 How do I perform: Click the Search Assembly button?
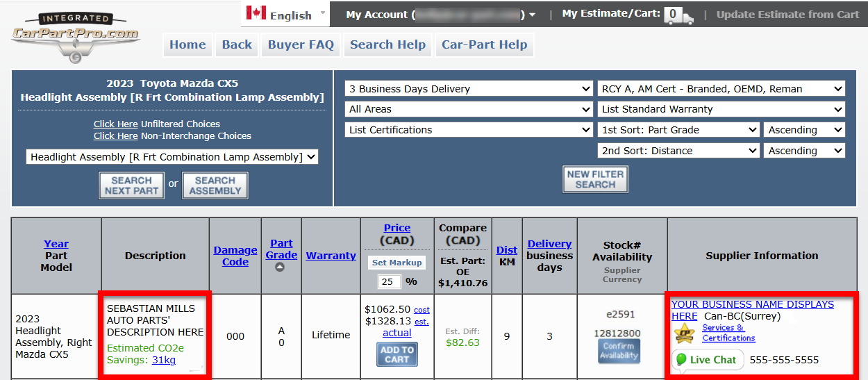(215, 185)
